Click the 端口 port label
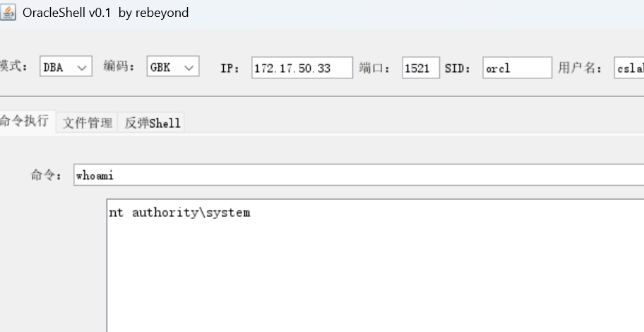This screenshot has height=332, width=644. point(374,68)
